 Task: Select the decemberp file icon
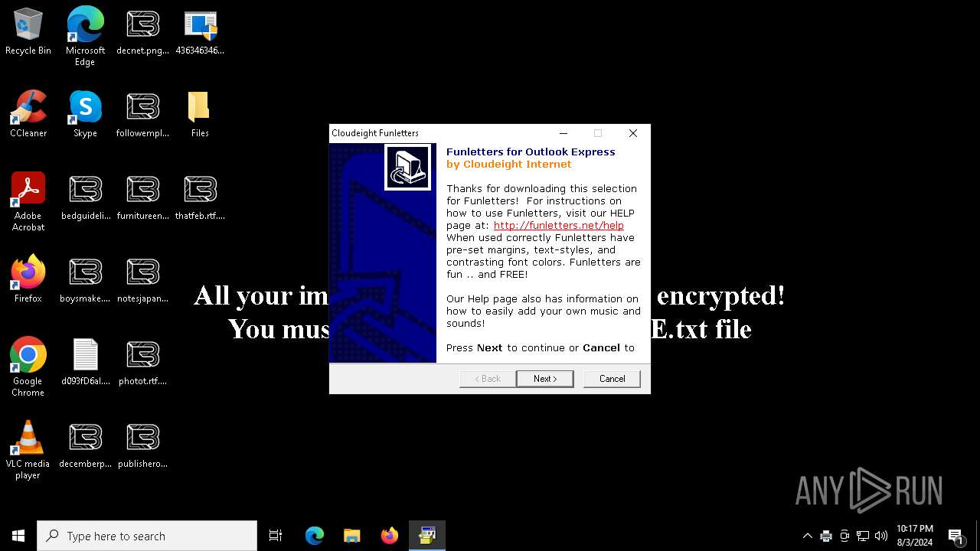(86, 445)
